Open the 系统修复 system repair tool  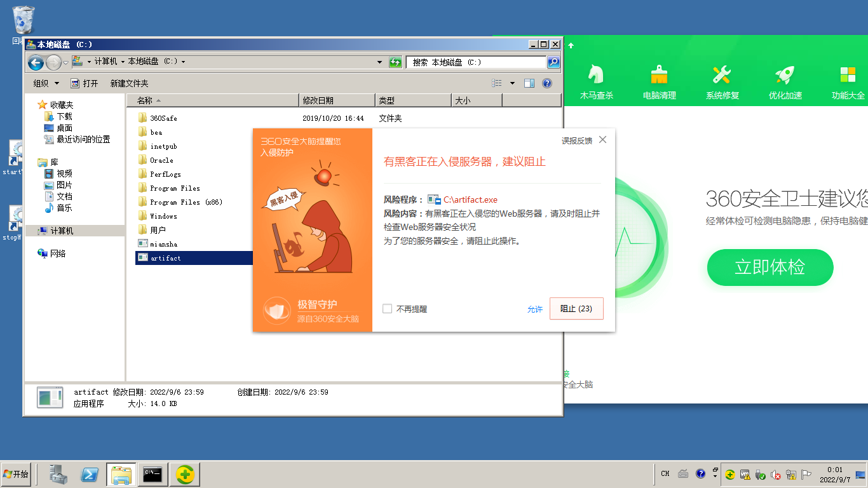(x=722, y=83)
